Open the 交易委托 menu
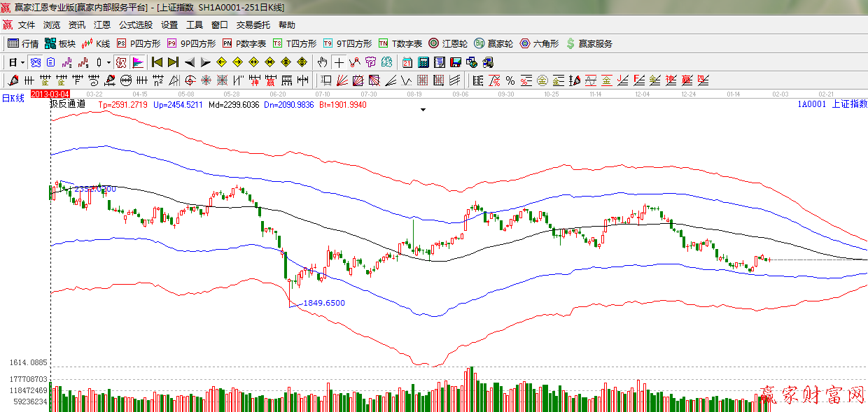Screen dimensions: 868x412 pos(253,25)
